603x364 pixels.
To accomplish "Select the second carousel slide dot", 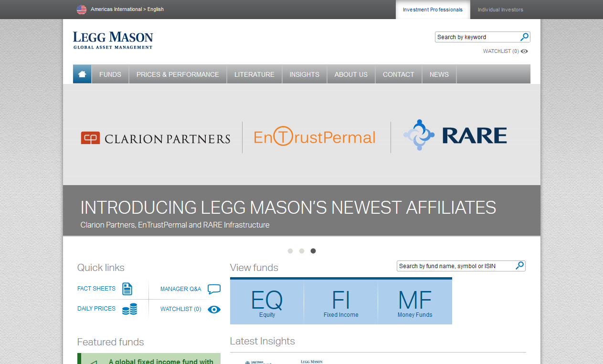I will point(302,251).
